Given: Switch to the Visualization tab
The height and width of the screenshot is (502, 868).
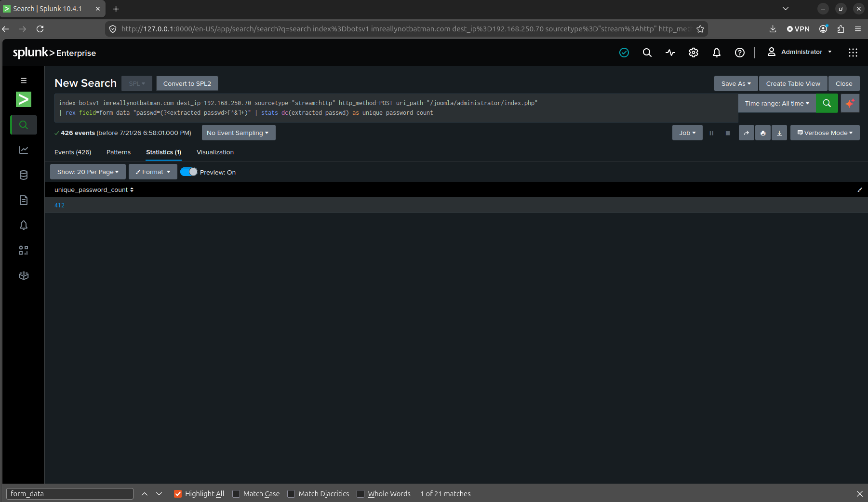Looking at the screenshot, I should 215,152.
